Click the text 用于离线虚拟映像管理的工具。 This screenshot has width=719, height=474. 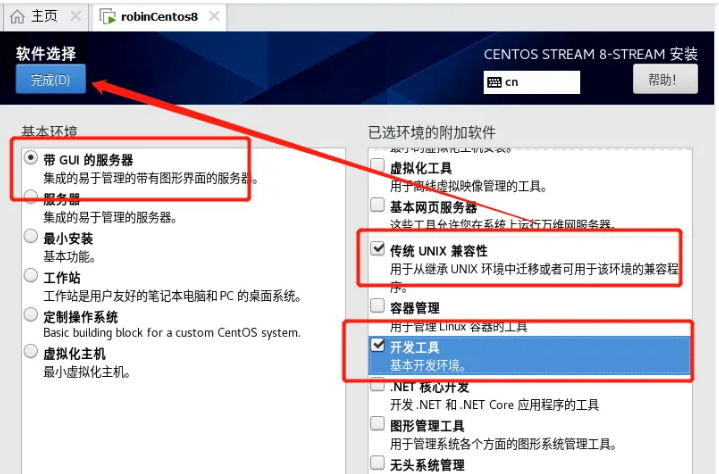468,187
